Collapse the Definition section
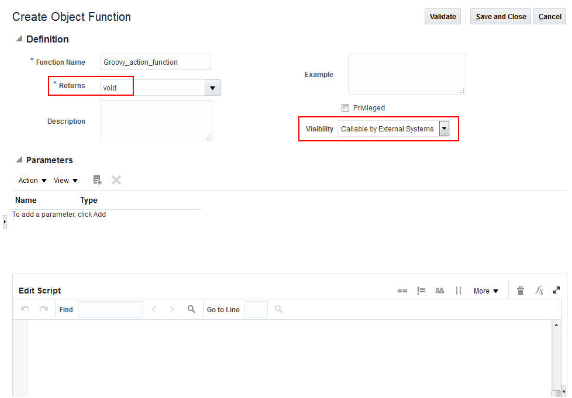This screenshot has width=572, height=398. pyautogui.click(x=19, y=39)
